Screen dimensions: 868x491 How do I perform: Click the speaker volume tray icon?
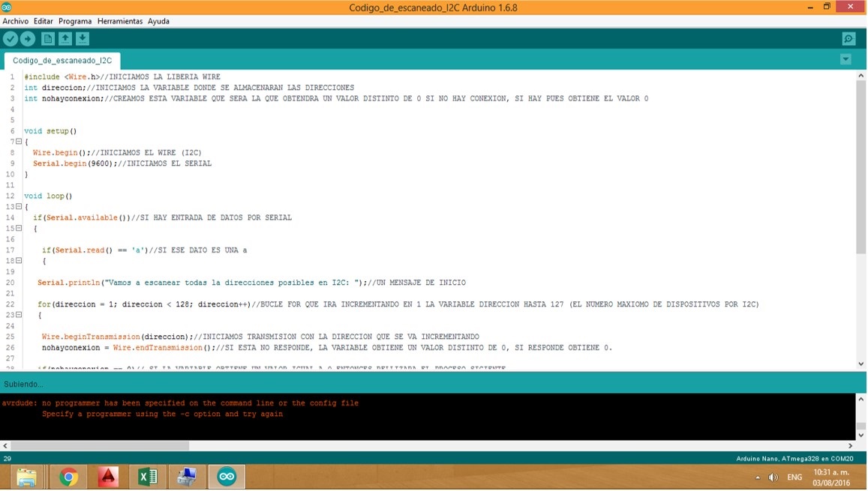773,478
